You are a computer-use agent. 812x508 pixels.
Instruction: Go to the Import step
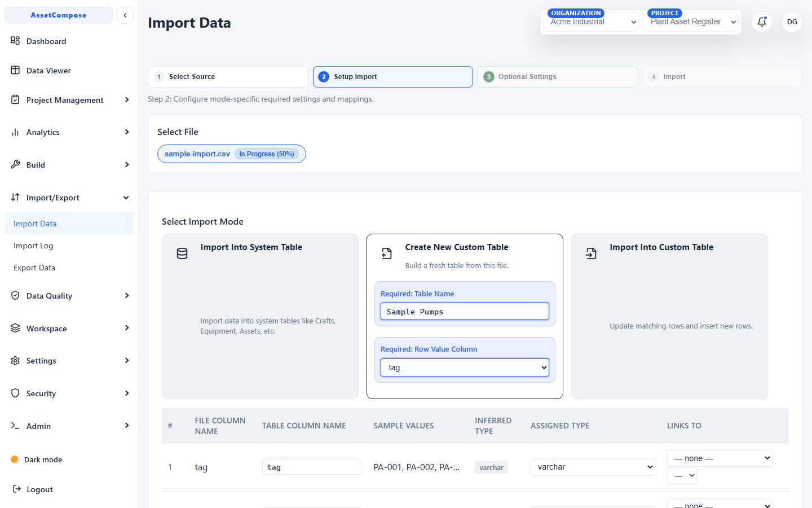click(723, 77)
